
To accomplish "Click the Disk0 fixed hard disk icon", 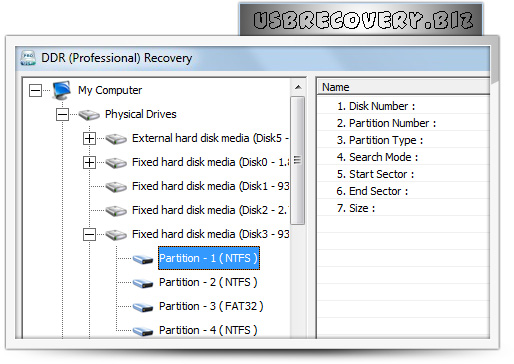I will click(116, 163).
